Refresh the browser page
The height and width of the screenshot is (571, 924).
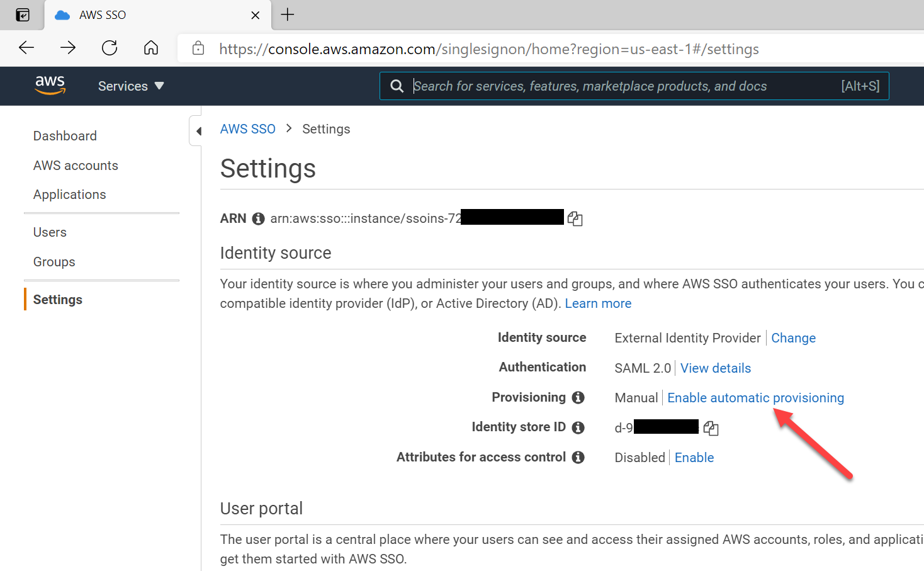pos(110,48)
